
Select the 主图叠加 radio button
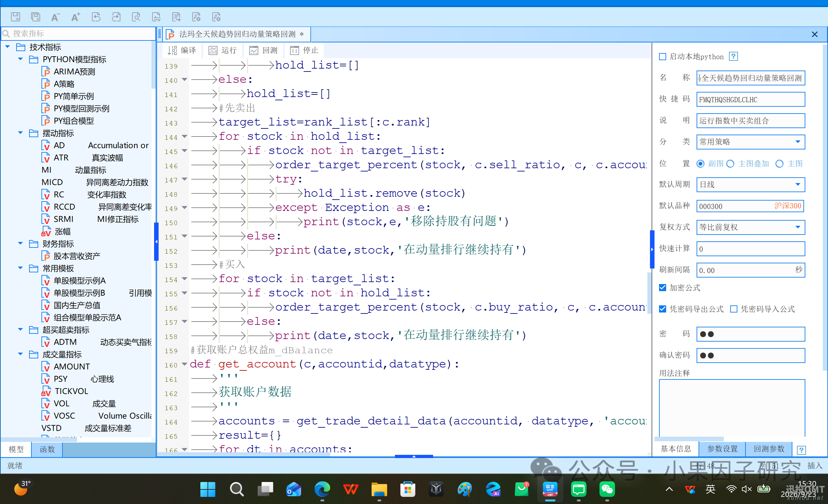[x=730, y=163]
